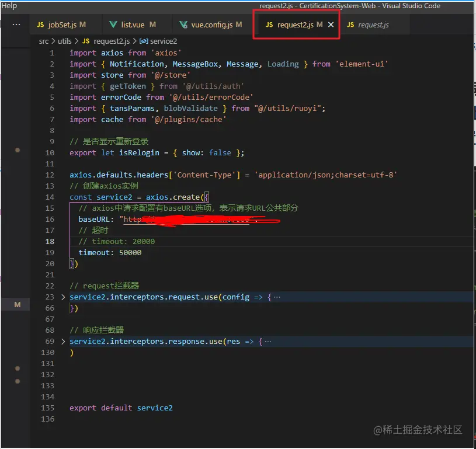Open the Help menu
The image size is (476, 449).
pyautogui.click(x=9, y=6)
